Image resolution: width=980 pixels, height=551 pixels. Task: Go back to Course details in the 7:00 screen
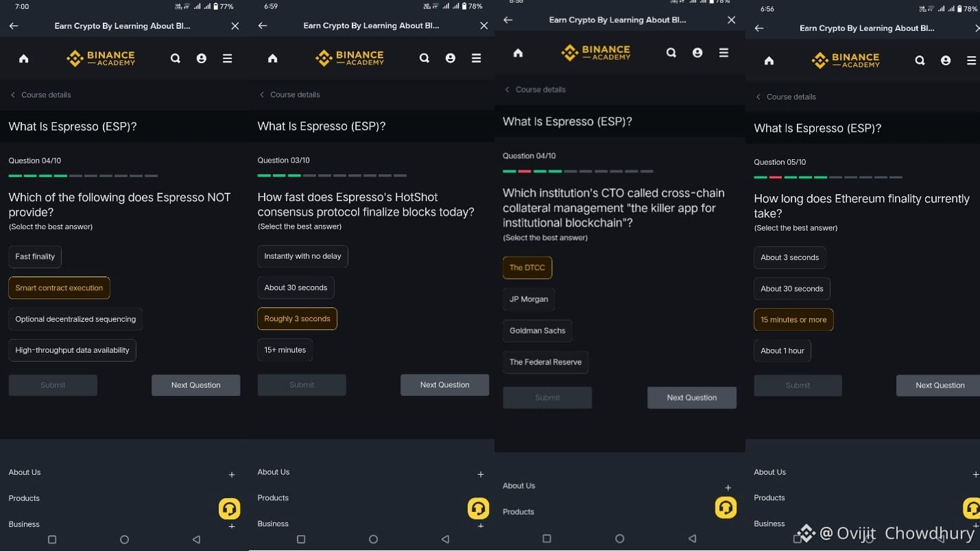[40, 95]
